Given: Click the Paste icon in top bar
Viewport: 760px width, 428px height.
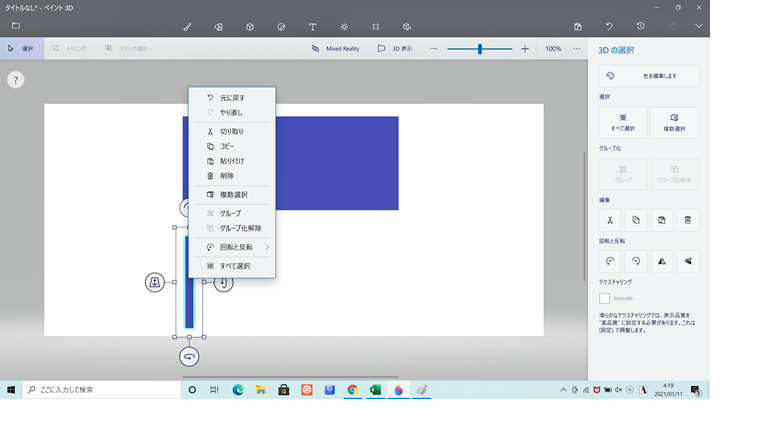Looking at the screenshot, I should 578,27.
